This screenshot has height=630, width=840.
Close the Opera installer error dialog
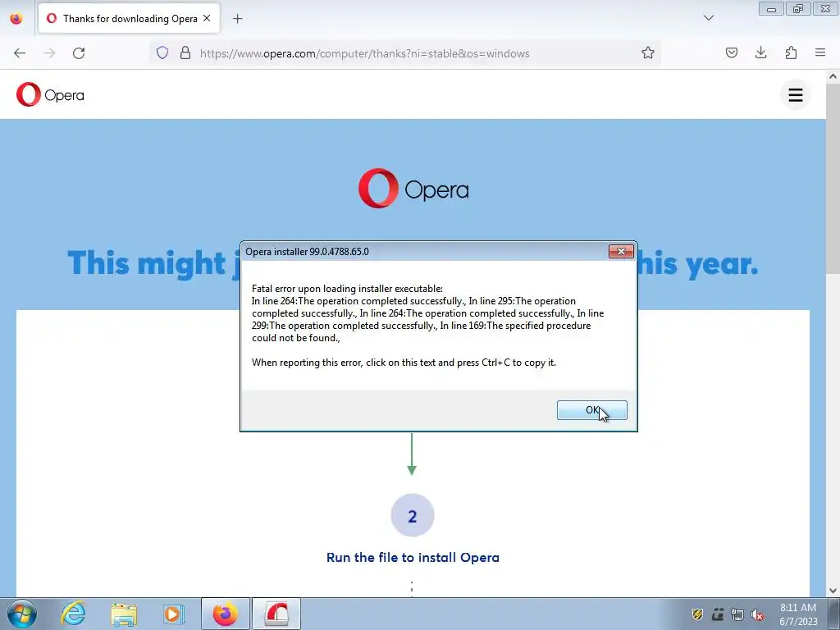(621, 251)
